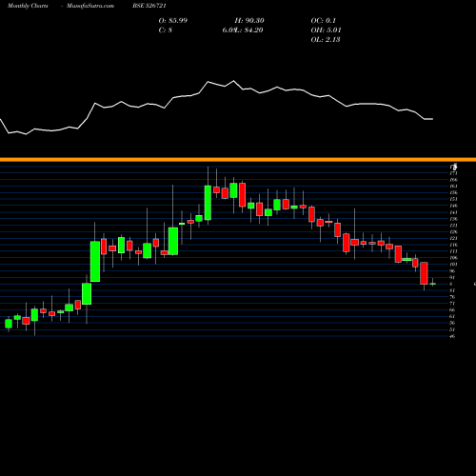The height and width of the screenshot is (476, 476).
Task: Select the high price 'H: 90.30'
Action: 249,21
